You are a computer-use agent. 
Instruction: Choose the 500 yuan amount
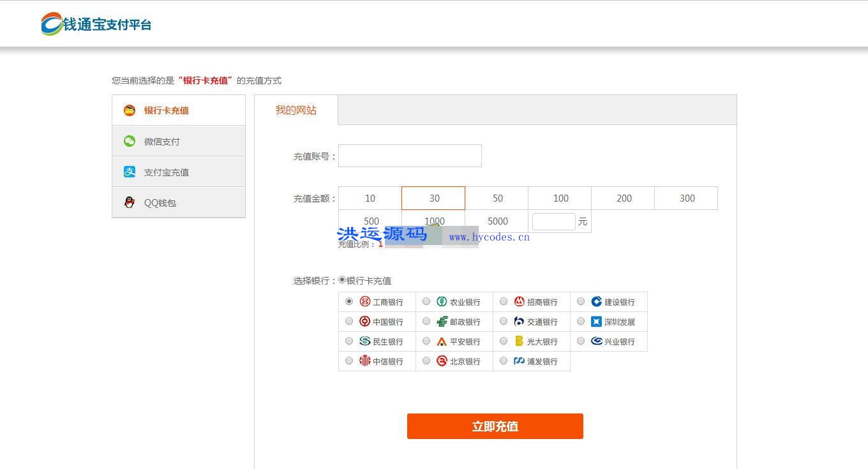370,221
